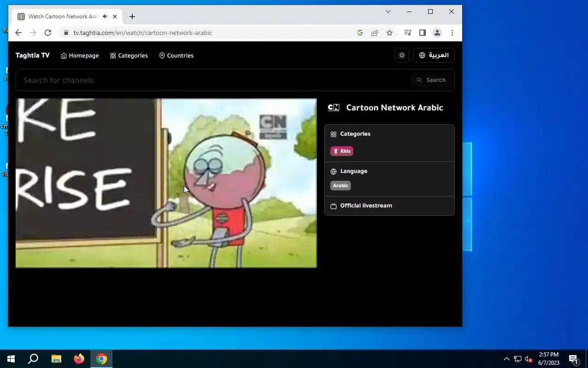
Task: Click the Cartoon Network video player
Action: click(166, 183)
